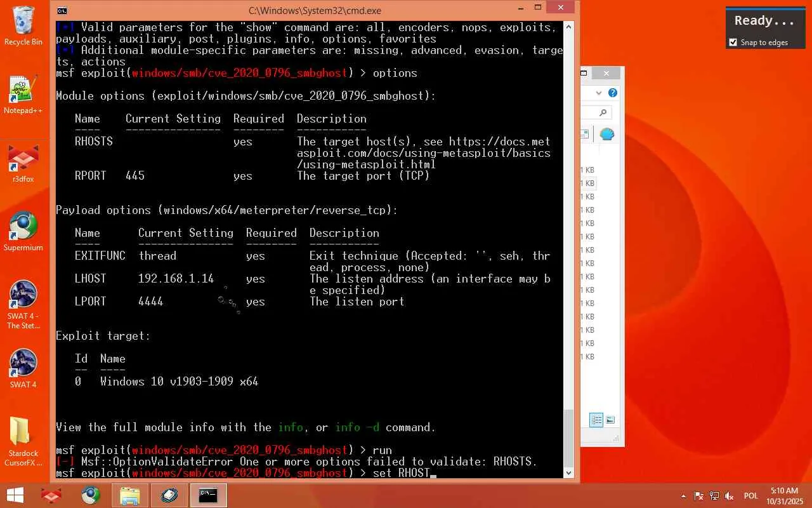Close the cmd.exe window
Viewport: 812px width, 508px height.
pos(560,8)
